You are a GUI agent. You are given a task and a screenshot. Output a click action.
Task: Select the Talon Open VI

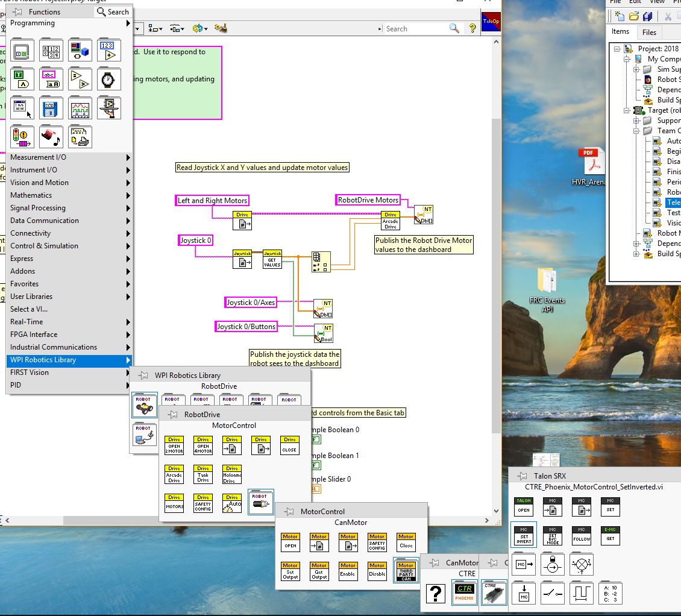click(x=524, y=506)
